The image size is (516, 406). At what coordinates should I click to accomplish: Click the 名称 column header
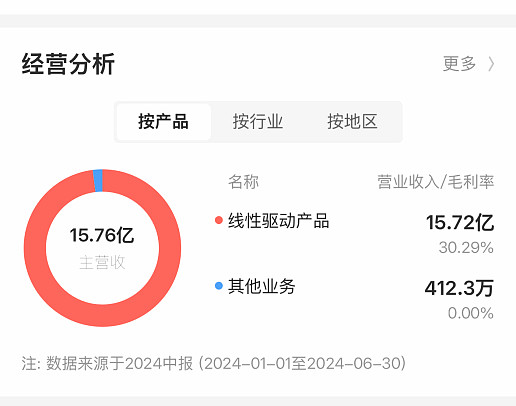click(x=243, y=182)
